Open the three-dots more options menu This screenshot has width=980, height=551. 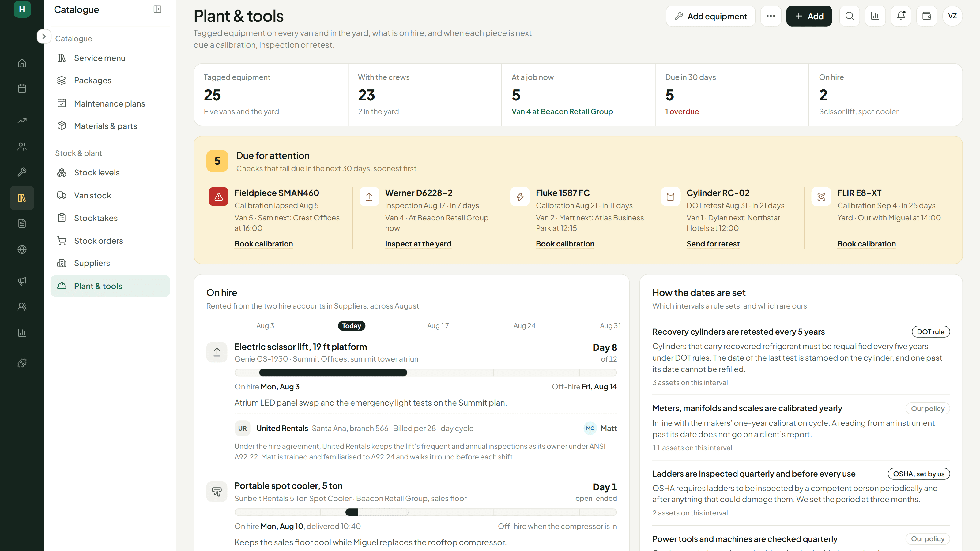click(771, 16)
